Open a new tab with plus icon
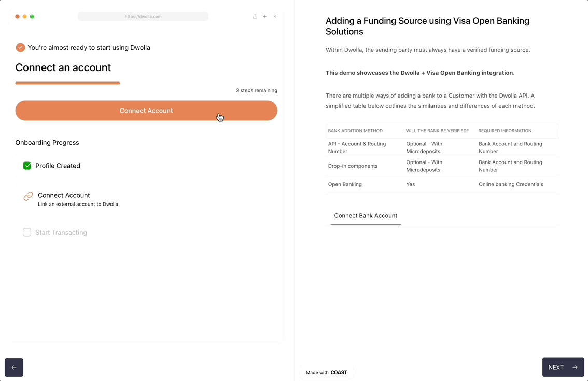This screenshot has width=588, height=381. pos(265,16)
